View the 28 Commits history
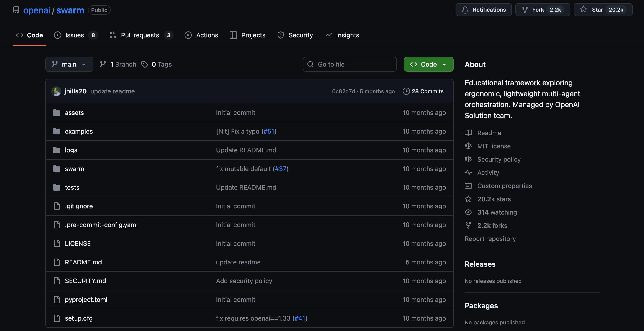The width and height of the screenshot is (644, 331). coord(428,91)
